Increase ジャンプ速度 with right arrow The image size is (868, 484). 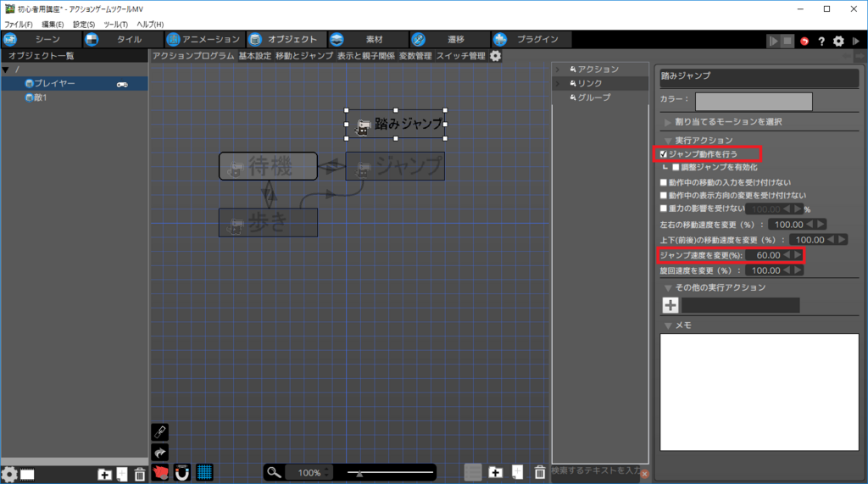(798, 255)
